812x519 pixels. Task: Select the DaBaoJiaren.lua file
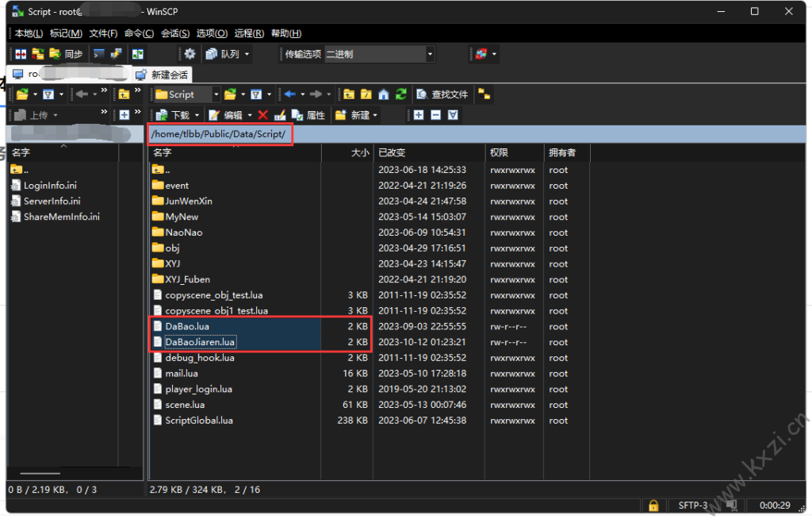[200, 342]
